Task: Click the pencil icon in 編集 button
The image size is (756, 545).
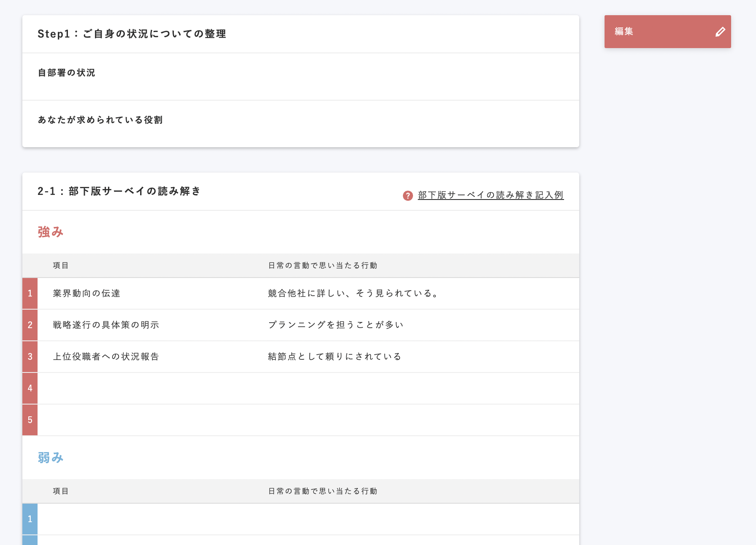Action: point(720,32)
